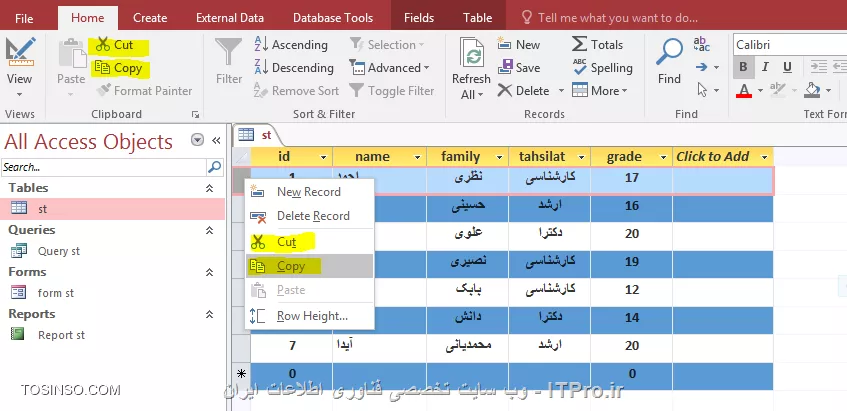Click the navigation pane search magnifier
847x411 pixels.
214,167
